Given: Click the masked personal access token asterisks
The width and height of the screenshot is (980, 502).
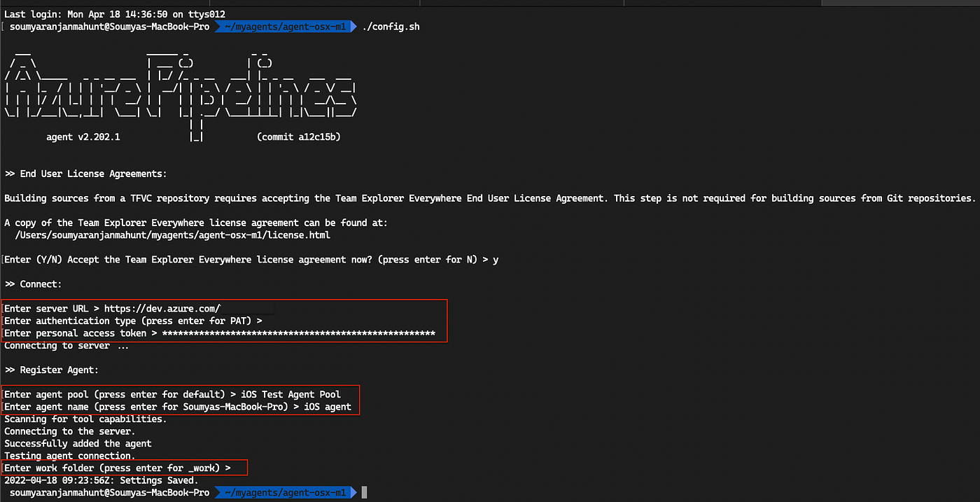Looking at the screenshot, I should click(299, 333).
